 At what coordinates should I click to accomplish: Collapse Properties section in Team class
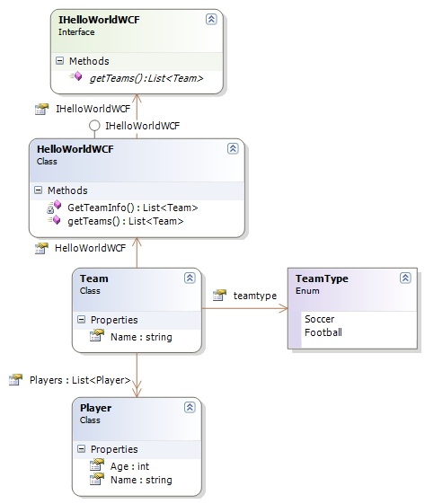[x=82, y=320]
